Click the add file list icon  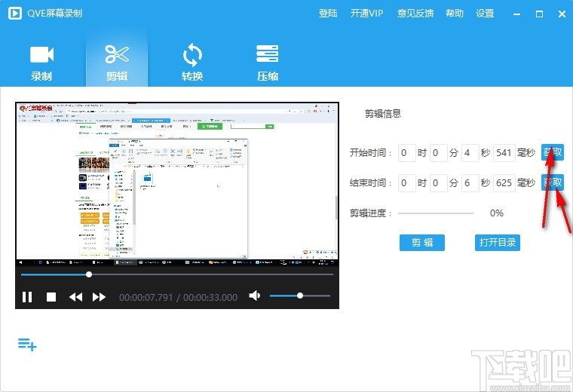[27, 345]
